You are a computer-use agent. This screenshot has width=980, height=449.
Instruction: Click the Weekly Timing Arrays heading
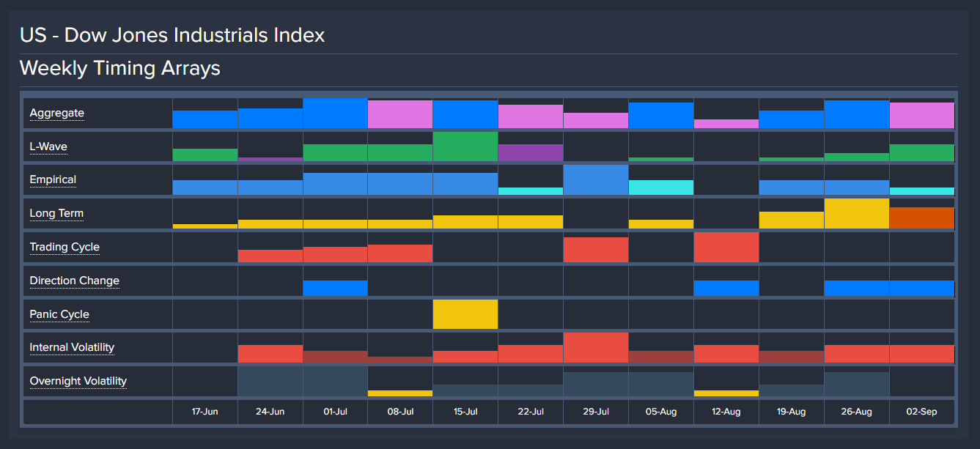coord(120,68)
